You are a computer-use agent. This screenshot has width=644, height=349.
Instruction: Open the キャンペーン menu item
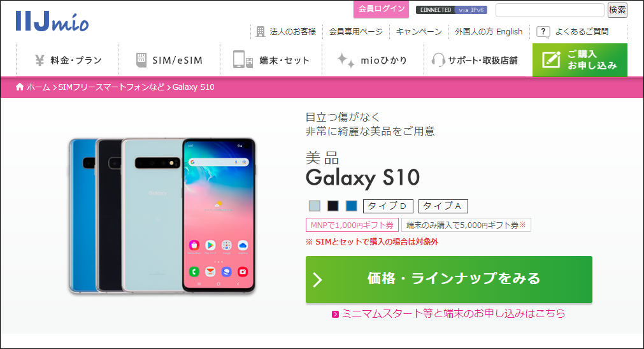click(419, 32)
